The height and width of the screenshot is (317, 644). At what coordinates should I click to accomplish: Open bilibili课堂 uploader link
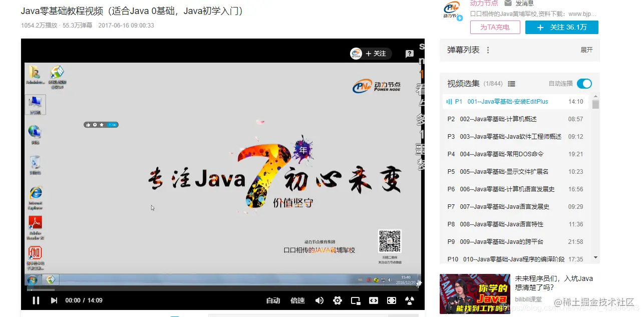tap(528, 299)
